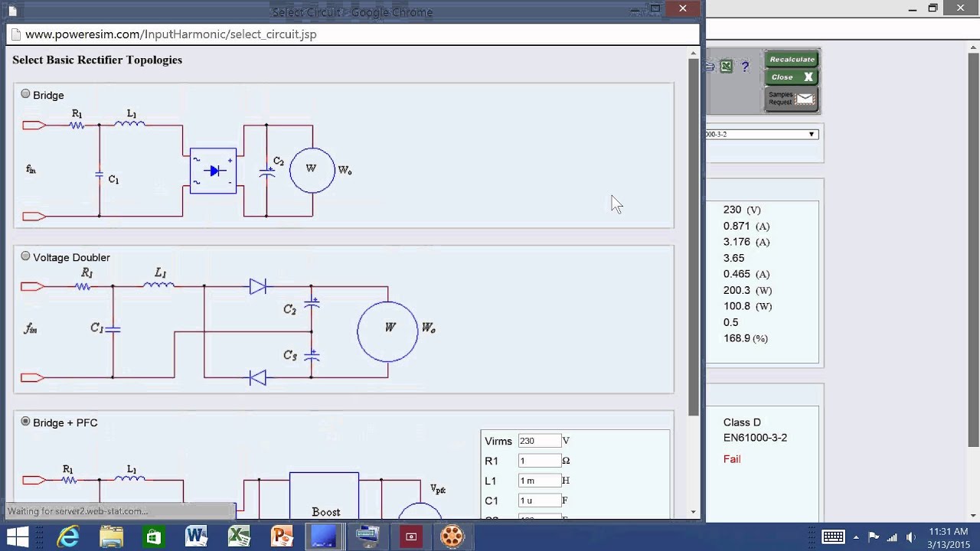Click the 168.9 (%) value
The image size is (980, 551).
(x=745, y=338)
